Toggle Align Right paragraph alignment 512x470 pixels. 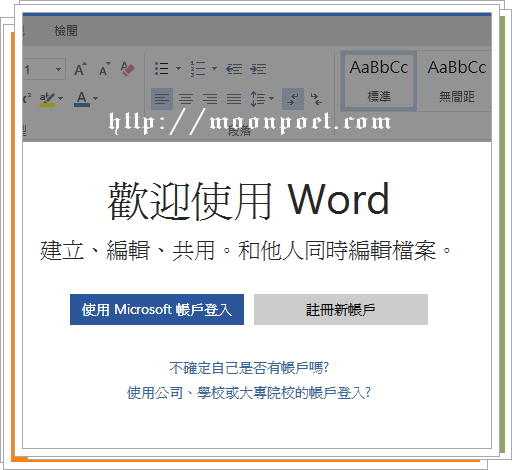tap(210, 99)
